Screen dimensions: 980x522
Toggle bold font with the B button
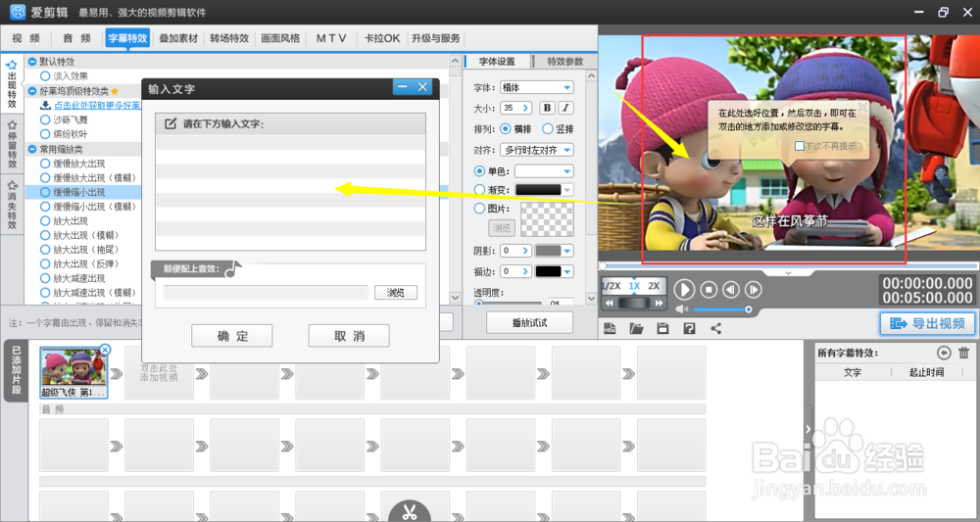click(x=547, y=108)
